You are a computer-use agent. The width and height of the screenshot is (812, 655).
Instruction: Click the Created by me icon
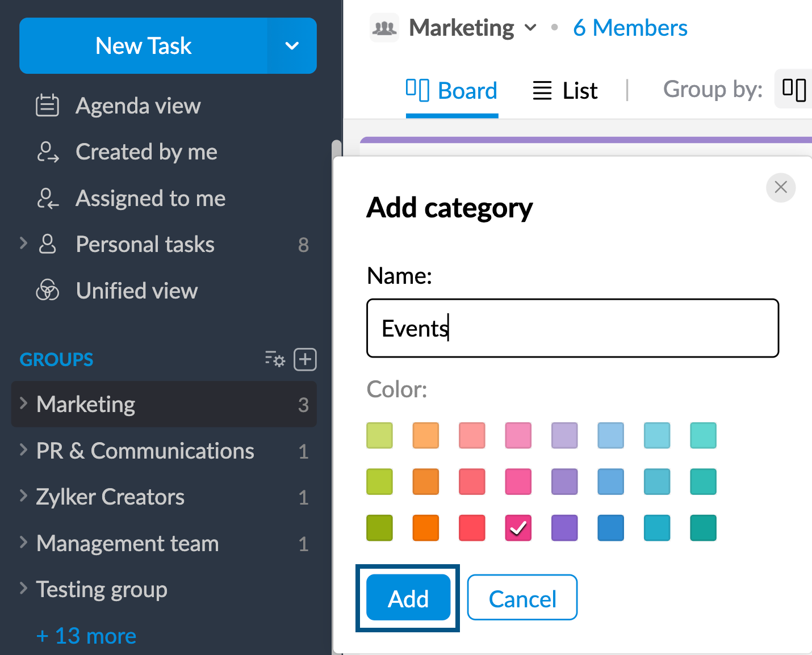[47, 152]
